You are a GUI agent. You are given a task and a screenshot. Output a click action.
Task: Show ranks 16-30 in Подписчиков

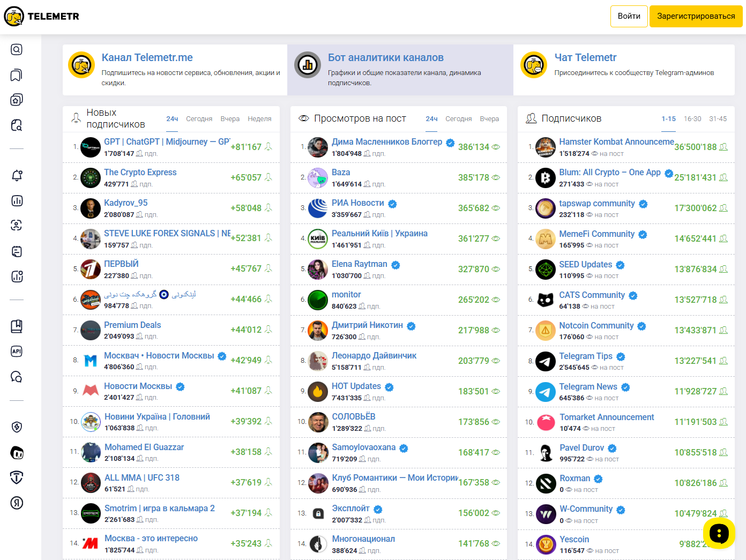(x=692, y=119)
